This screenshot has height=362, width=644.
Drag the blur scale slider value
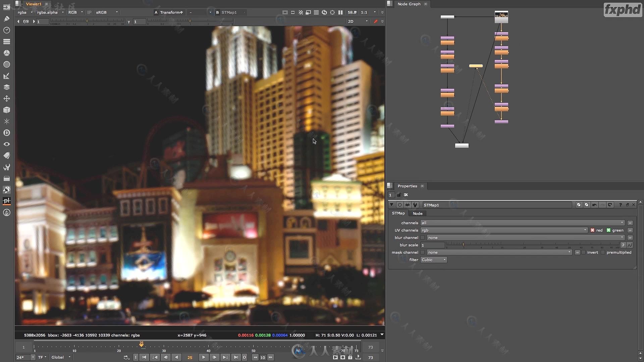(463, 244)
